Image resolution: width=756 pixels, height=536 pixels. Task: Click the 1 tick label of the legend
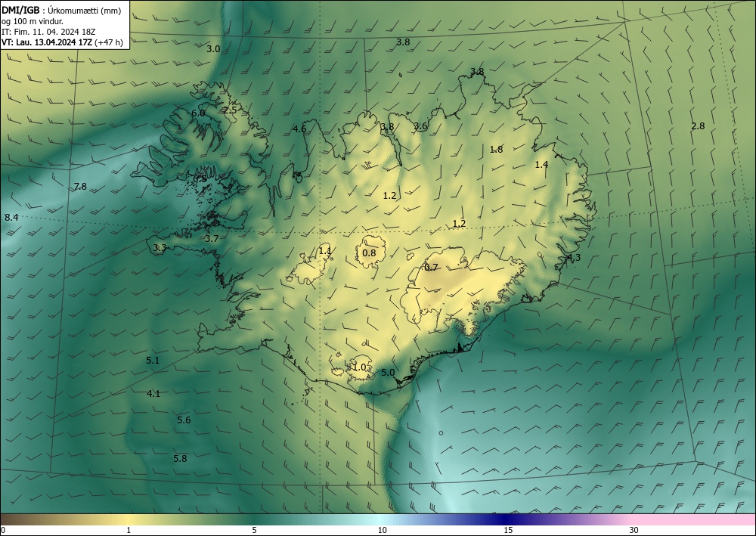click(129, 531)
